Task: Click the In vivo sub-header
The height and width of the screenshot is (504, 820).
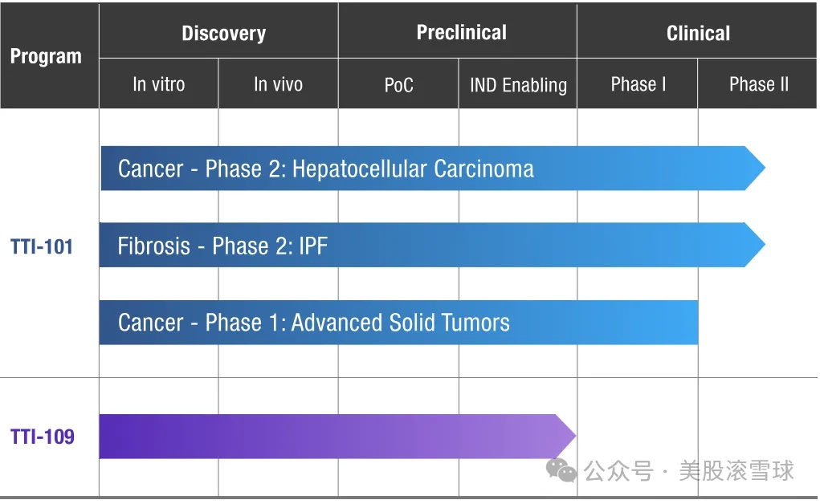Action: pyautogui.click(x=278, y=84)
